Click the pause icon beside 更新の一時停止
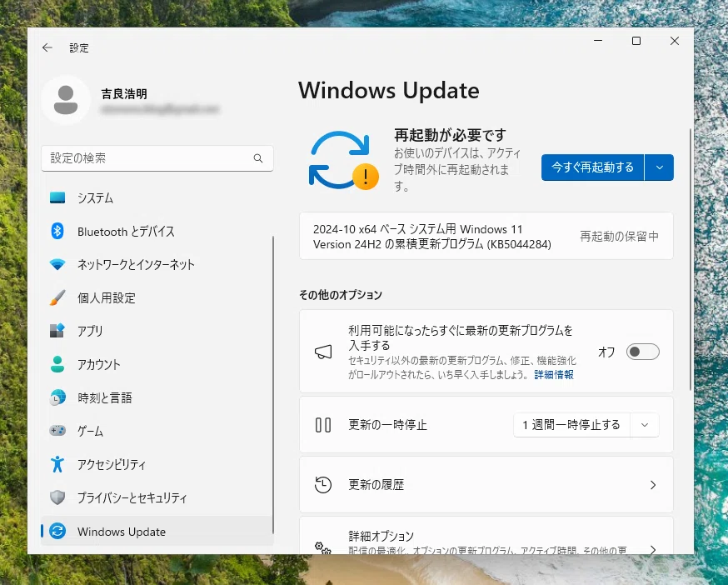Viewport: 728px width, 585px height. (x=323, y=425)
